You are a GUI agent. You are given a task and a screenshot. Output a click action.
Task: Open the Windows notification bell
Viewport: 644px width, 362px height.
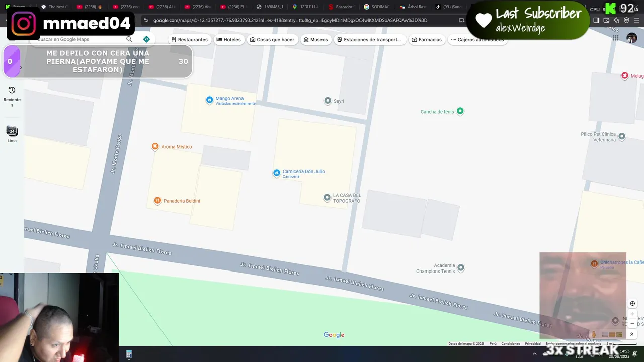[x=635, y=354]
